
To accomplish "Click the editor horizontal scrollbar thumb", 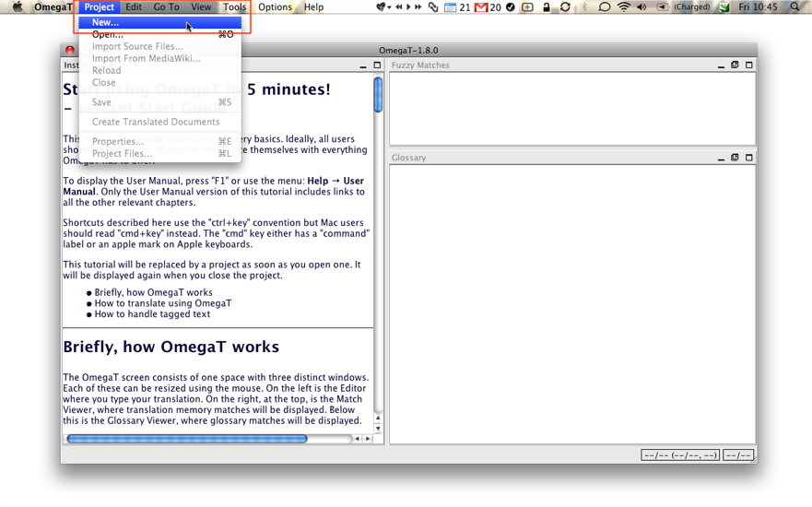I will coord(187,439).
